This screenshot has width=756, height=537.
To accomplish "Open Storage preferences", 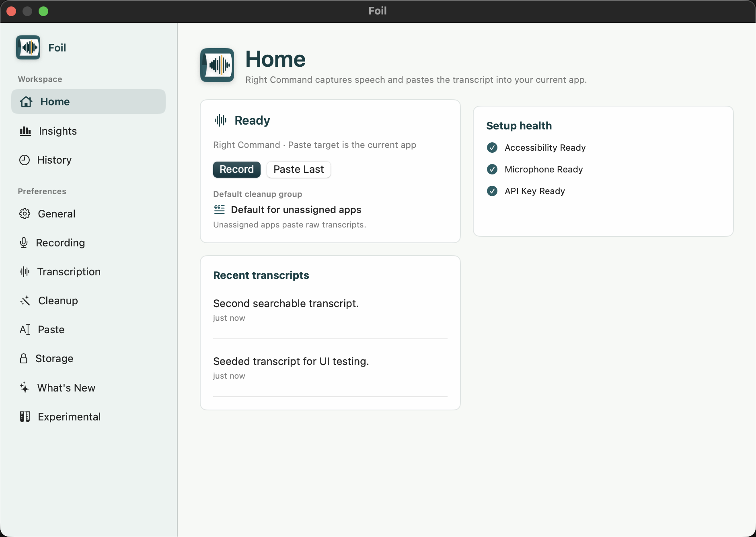I will 88,359.
